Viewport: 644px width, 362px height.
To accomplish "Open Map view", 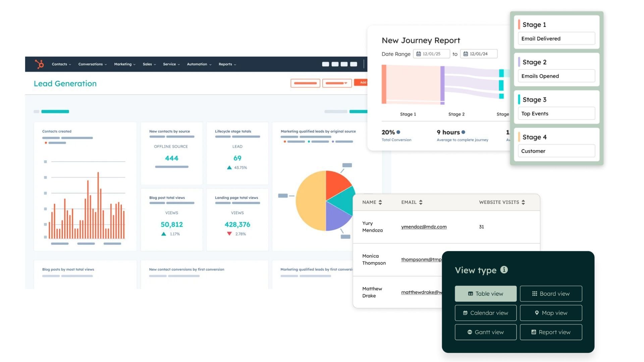I will point(551,313).
